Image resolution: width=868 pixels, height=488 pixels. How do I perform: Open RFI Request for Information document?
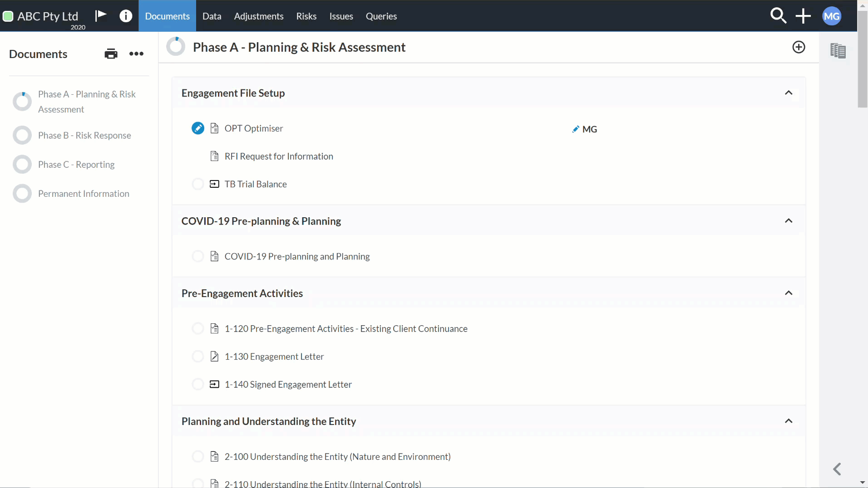coord(279,156)
